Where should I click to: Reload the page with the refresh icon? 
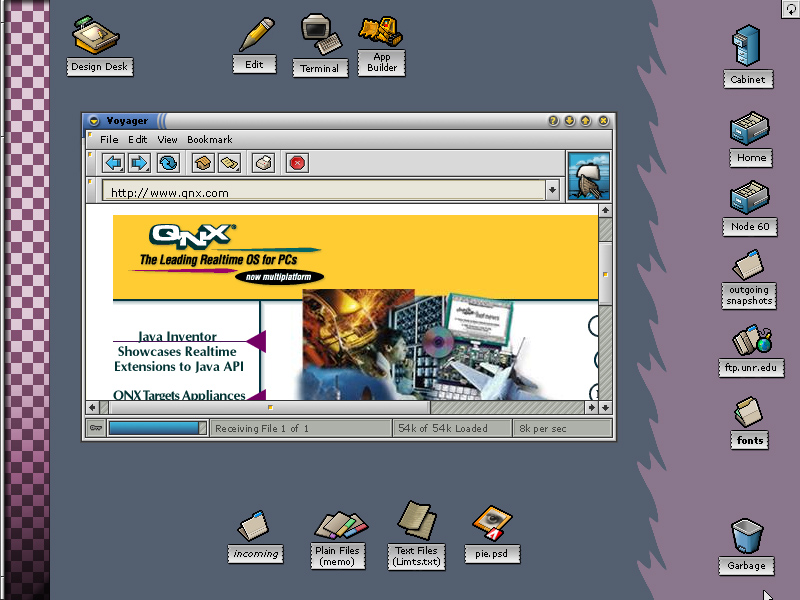[168, 163]
